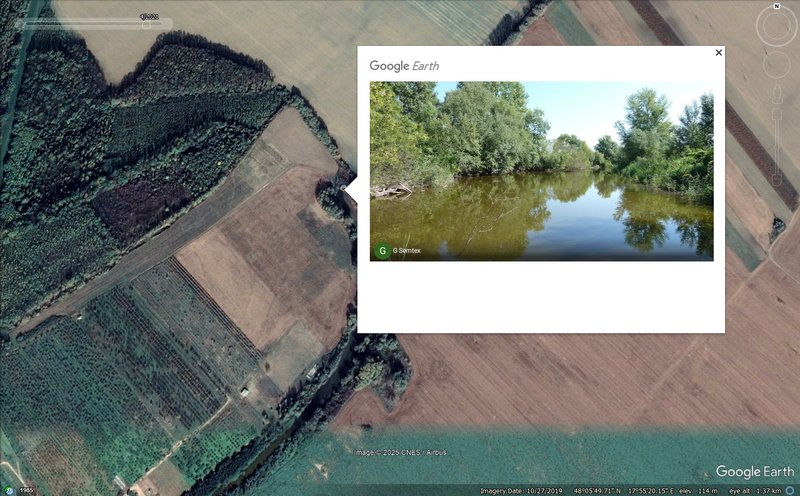Click longitude 17°55'20.15" E readout

click(651, 491)
